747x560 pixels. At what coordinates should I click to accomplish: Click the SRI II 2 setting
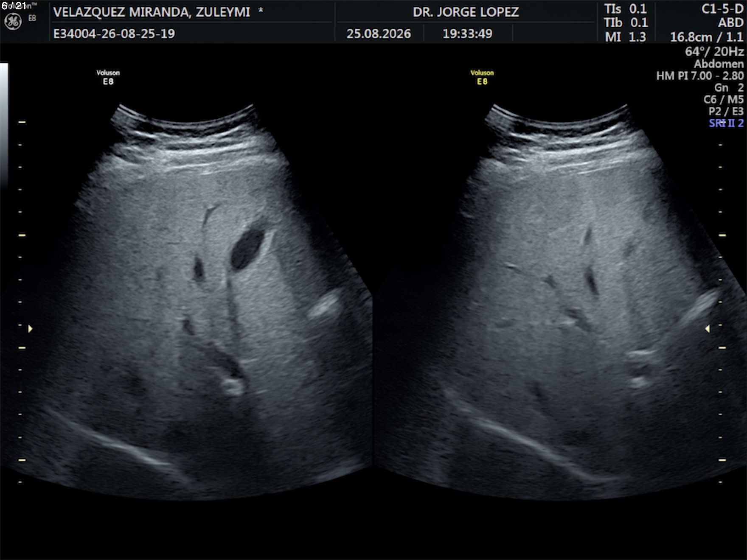coord(726,123)
